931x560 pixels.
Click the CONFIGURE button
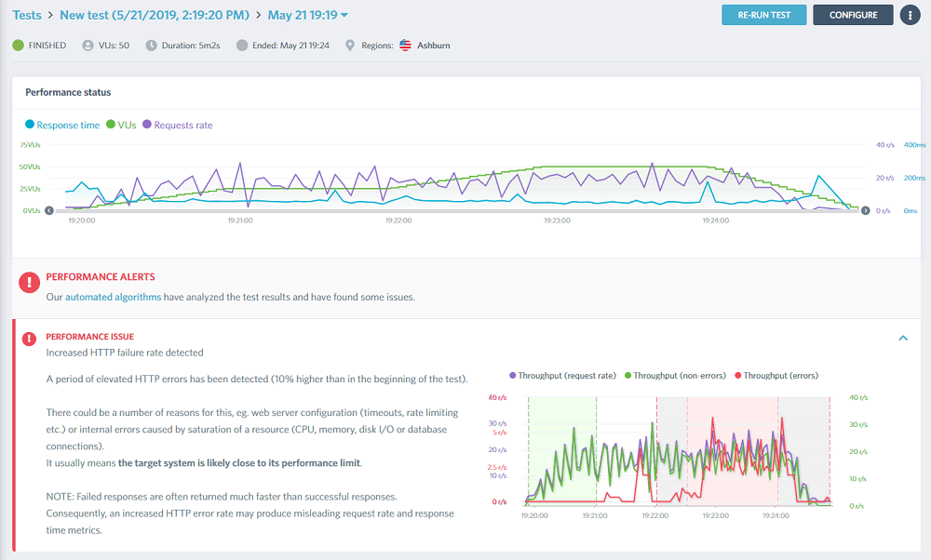click(x=853, y=15)
